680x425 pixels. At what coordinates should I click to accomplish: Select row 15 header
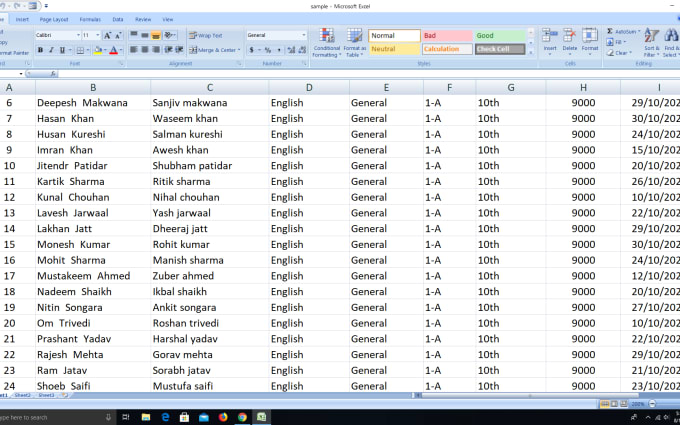(x=9, y=245)
